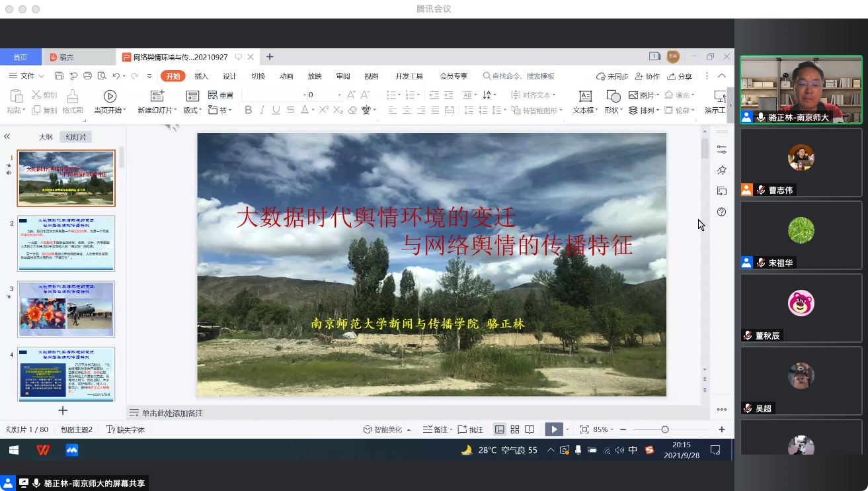Screen dimensions: 868x491
Task: Select slide 3 thumbnail in slide panel
Action: click(66, 309)
